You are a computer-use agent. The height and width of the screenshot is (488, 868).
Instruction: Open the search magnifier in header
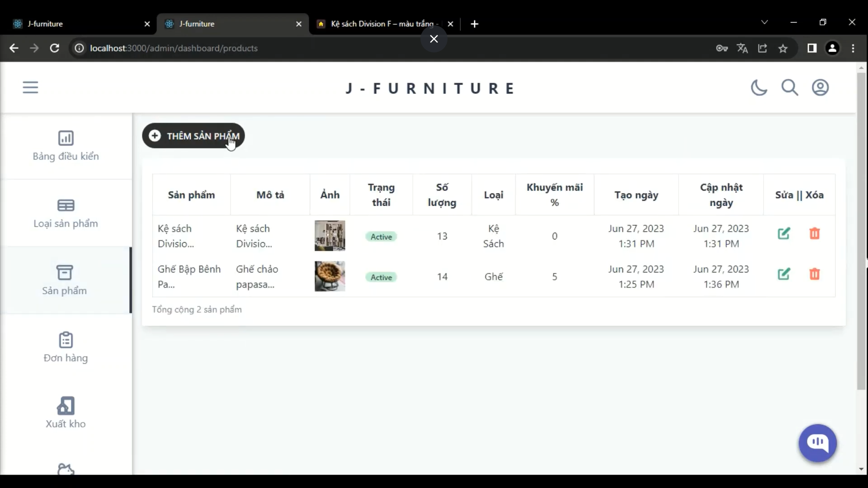coord(790,87)
